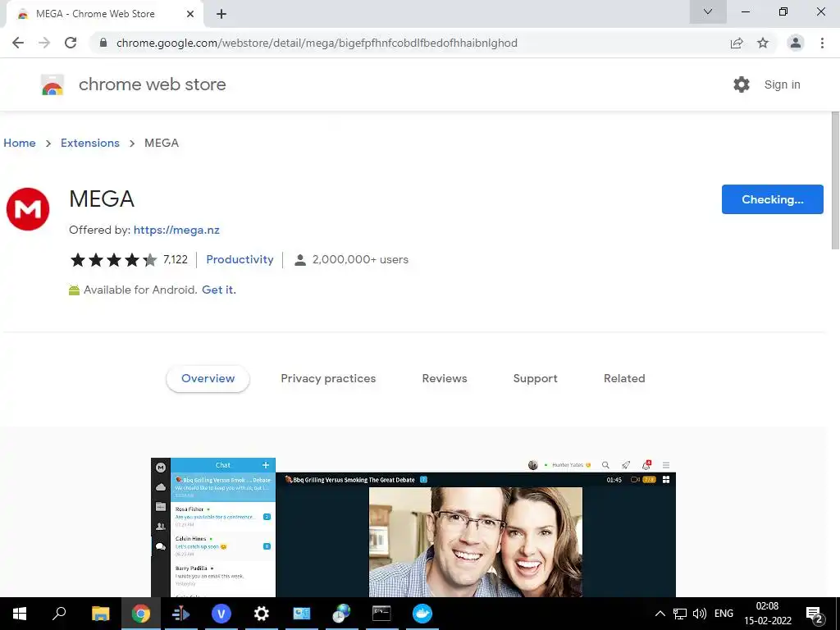840x630 pixels.
Task: Go to Home breadcrumb
Action: point(20,143)
